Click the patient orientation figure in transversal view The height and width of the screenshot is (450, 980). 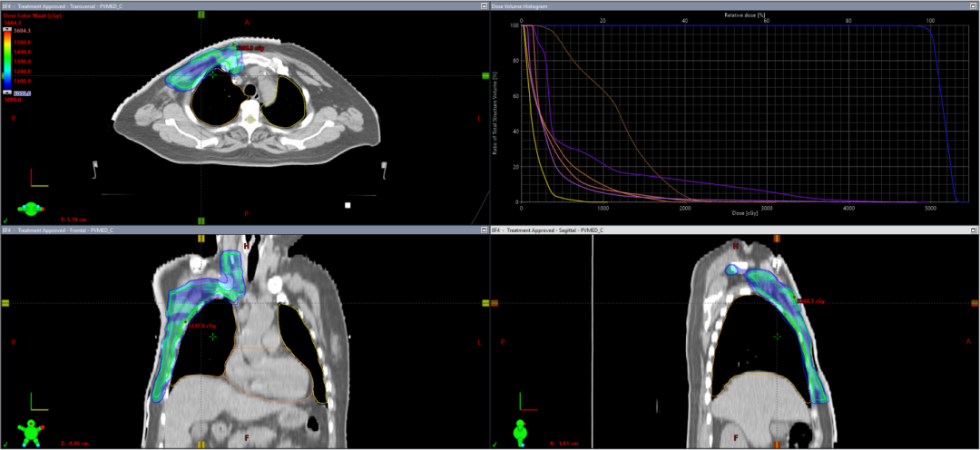(33, 209)
